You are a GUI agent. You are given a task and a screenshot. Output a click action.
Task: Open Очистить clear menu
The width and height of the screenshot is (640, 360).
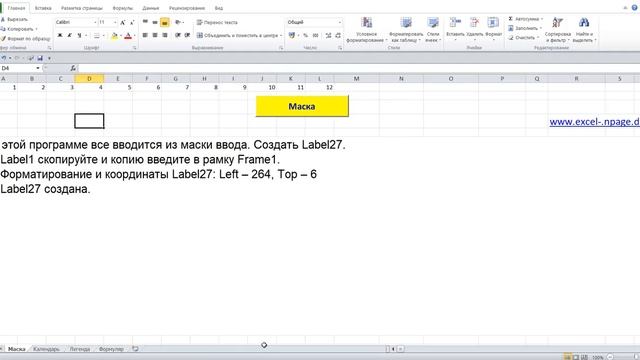coord(523,38)
